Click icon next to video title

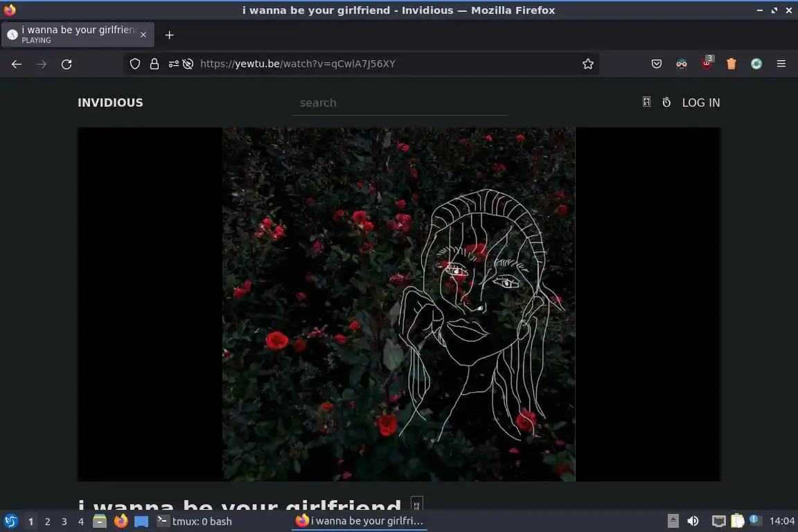pyautogui.click(x=417, y=504)
